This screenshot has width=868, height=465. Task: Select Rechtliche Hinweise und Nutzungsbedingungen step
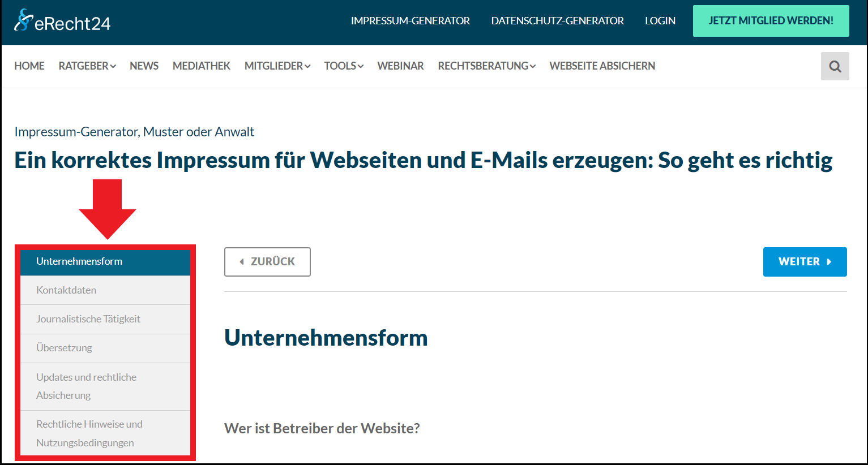pos(105,433)
